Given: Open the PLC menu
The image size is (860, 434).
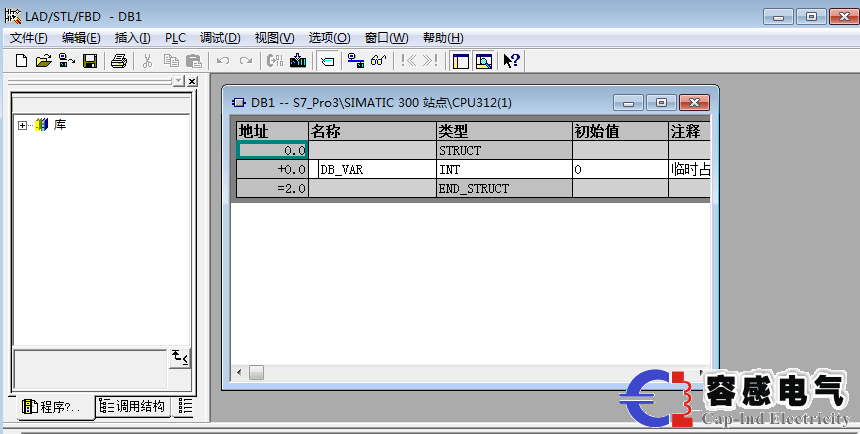Looking at the screenshot, I should click(x=176, y=38).
